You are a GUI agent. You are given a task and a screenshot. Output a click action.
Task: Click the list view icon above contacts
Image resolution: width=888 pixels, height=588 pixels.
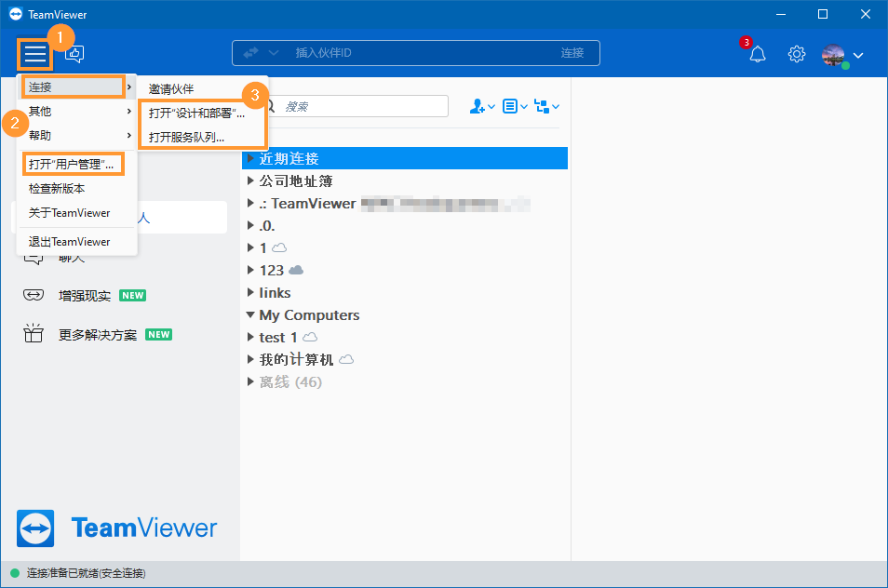point(510,106)
